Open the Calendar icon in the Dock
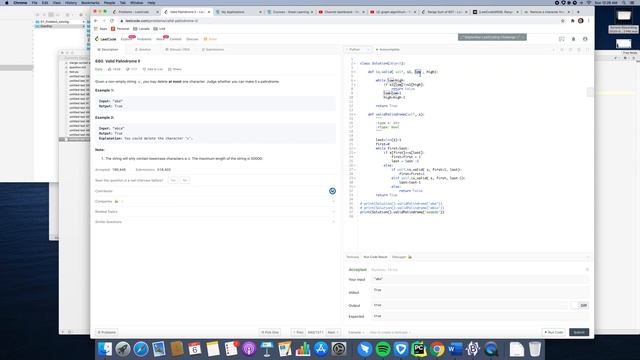The height and width of the screenshot is (360, 640). click(x=195, y=349)
